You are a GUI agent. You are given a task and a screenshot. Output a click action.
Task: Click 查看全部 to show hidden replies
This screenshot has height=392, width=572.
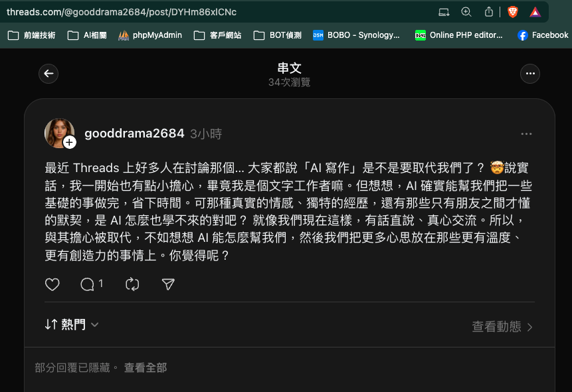pyautogui.click(x=145, y=367)
